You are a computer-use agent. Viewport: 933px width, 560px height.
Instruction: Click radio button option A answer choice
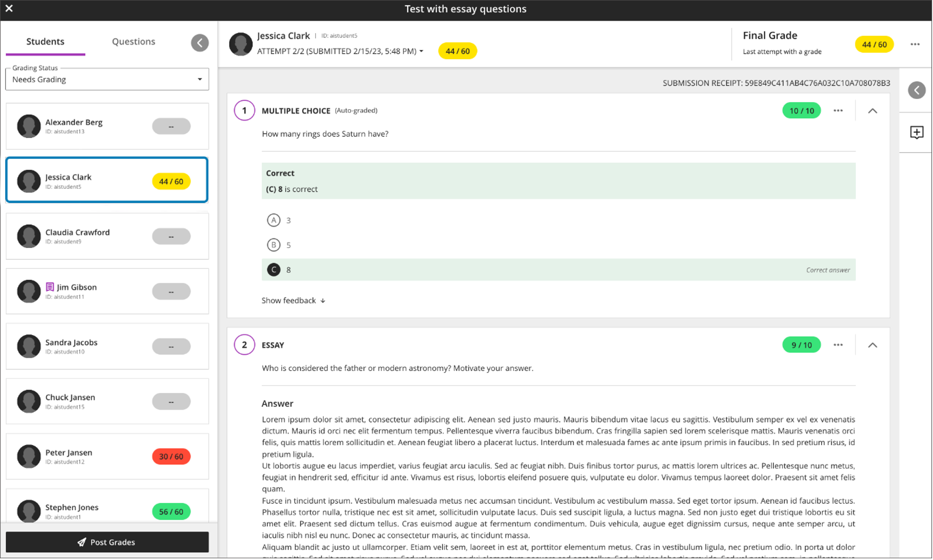tap(274, 220)
